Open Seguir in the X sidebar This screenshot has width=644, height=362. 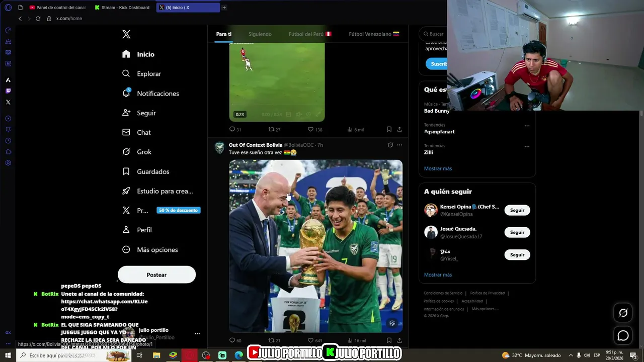pos(139,113)
